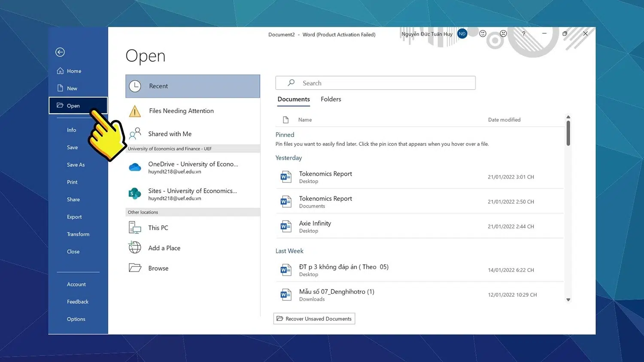Click the ND account avatar
The height and width of the screenshot is (362, 644).
point(462,33)
